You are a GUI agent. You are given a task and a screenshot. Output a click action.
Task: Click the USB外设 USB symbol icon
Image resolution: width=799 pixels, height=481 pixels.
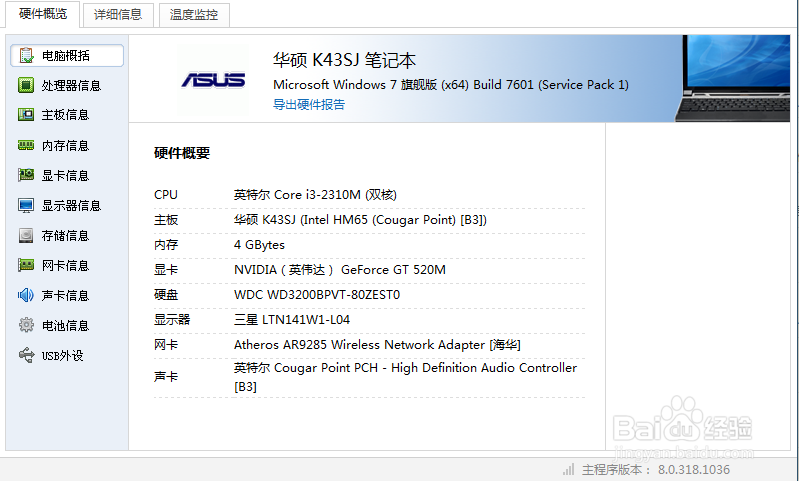(26, 355)
